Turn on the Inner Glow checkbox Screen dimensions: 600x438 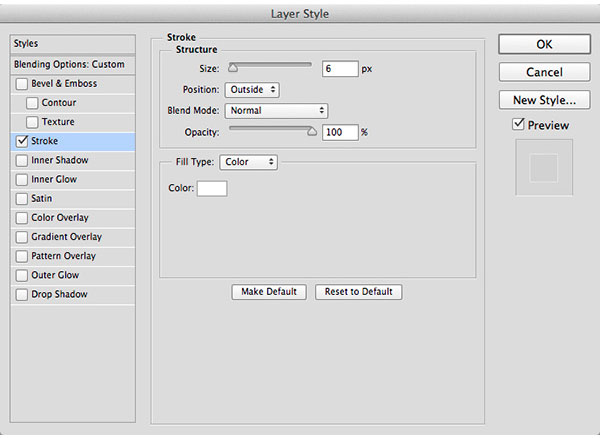[x=22, y=179]
